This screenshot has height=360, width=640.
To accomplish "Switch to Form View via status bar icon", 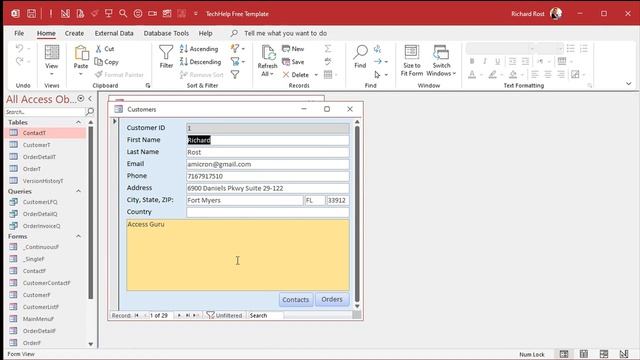I will coord(564,354).
